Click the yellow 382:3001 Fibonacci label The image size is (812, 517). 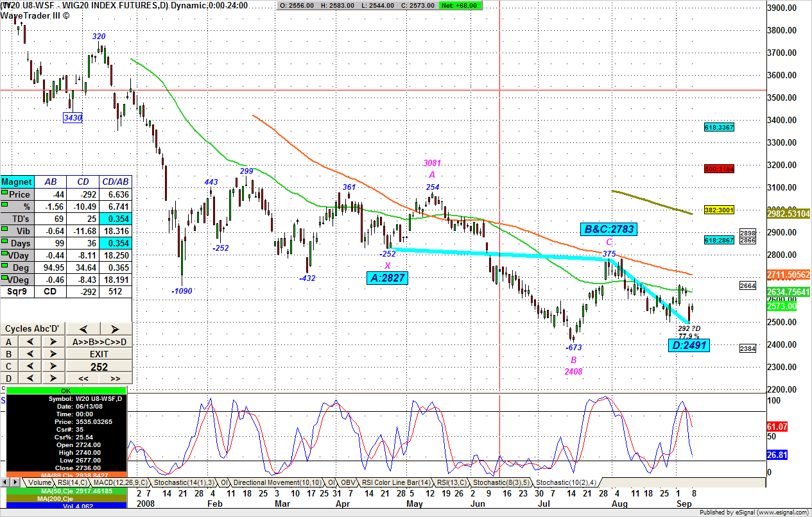[718, 210]
